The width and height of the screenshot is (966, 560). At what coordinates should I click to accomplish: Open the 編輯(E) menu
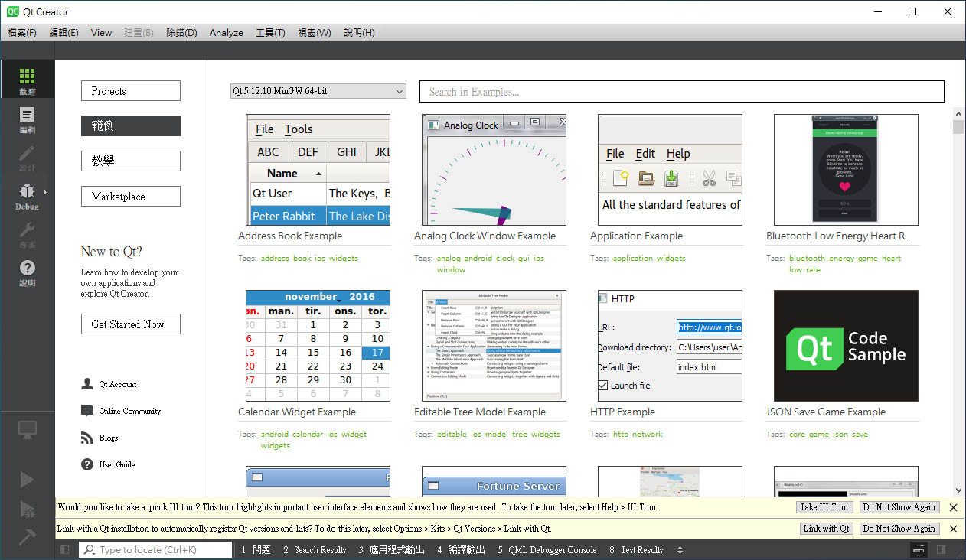tap(64, 33)
